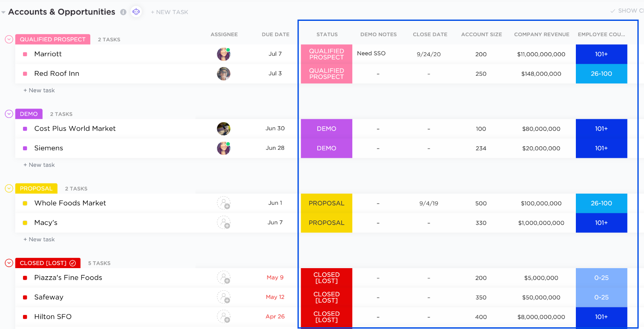Click the COMPANY REVENUE column header

(x=542, y=34)
